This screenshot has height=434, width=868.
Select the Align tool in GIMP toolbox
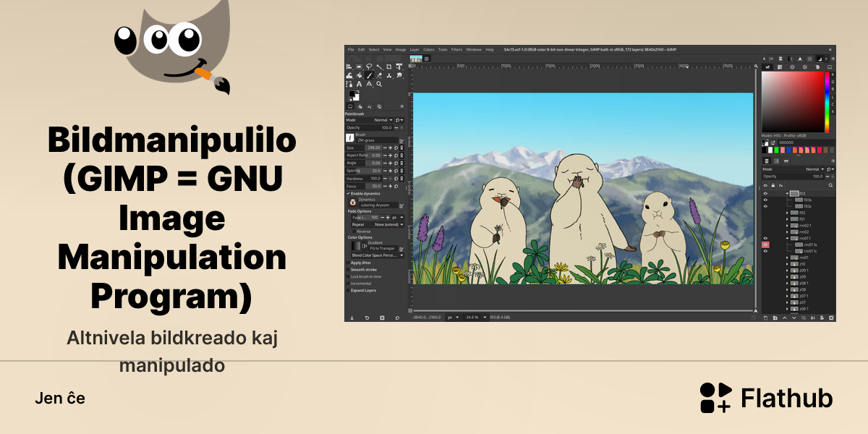pos(349,67)
